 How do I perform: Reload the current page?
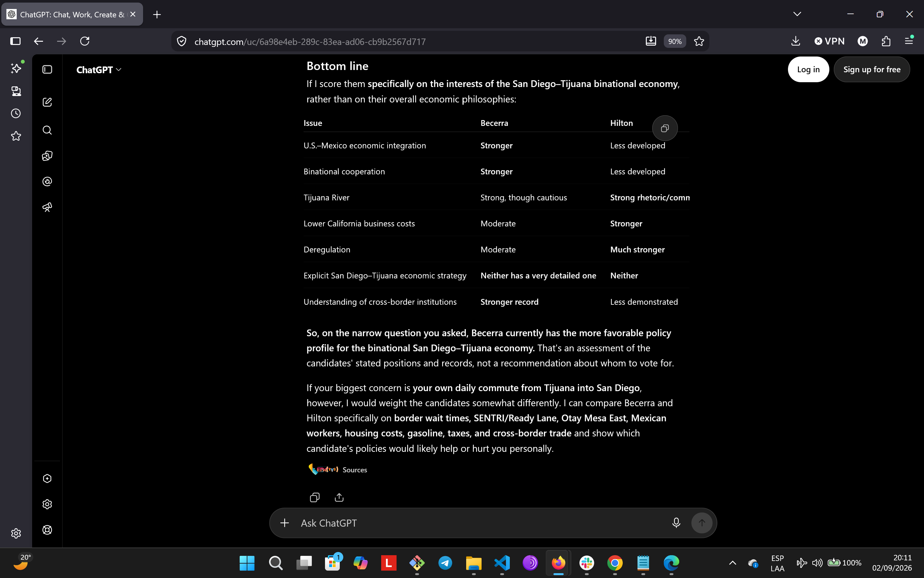[85, 41]
